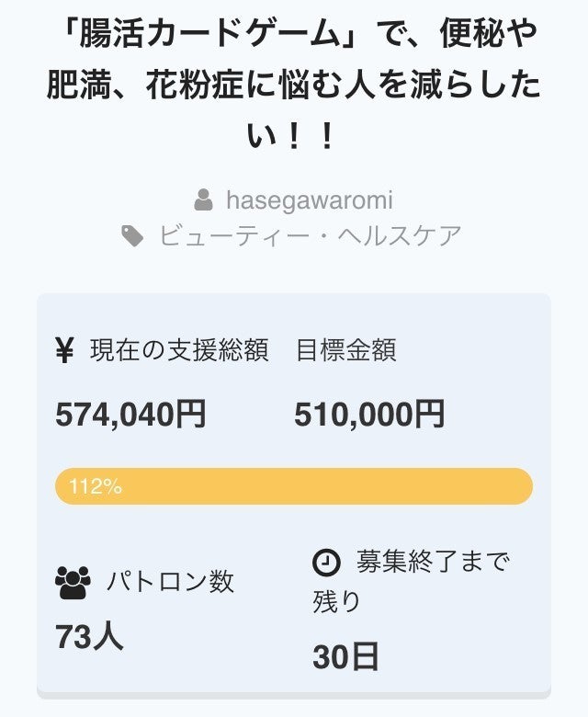The width and height of the screenshot is (588, 717).
Task: Click the パトロン数 label
Action: [x=170, y=582]
